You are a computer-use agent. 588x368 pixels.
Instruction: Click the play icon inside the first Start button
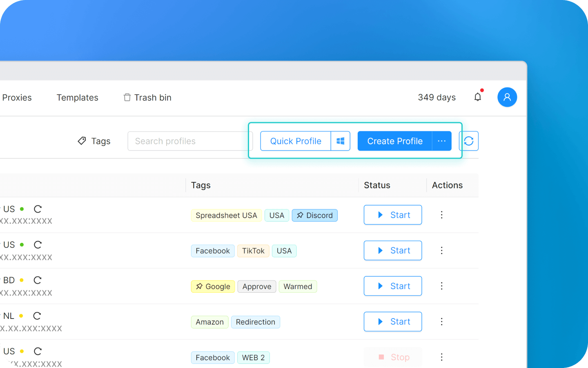(x=381, y=215)
